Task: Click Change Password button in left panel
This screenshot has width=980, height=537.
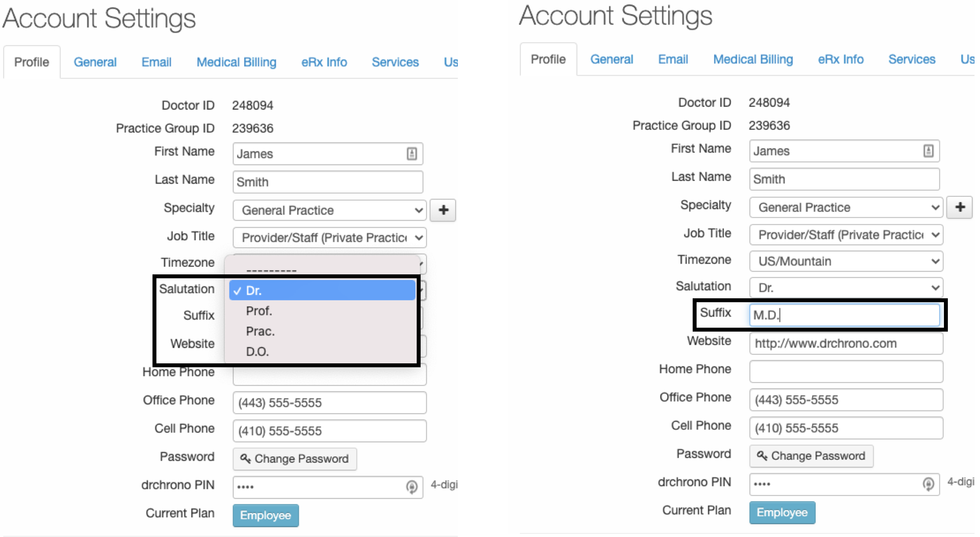Action: pos(295,459)
